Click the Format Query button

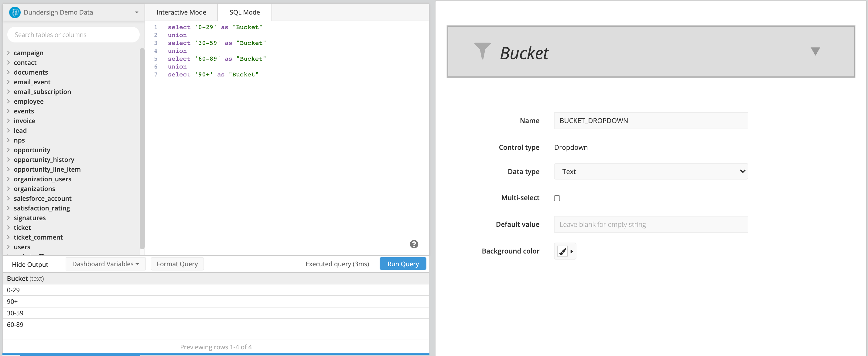tap(177, 264)
